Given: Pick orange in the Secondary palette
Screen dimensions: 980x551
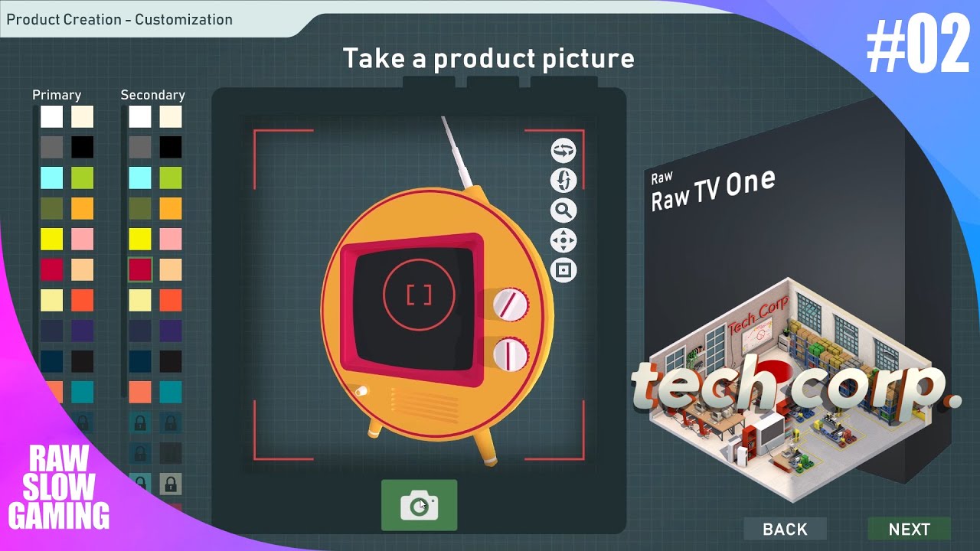Looking at the screenshot, I should 171,208.
